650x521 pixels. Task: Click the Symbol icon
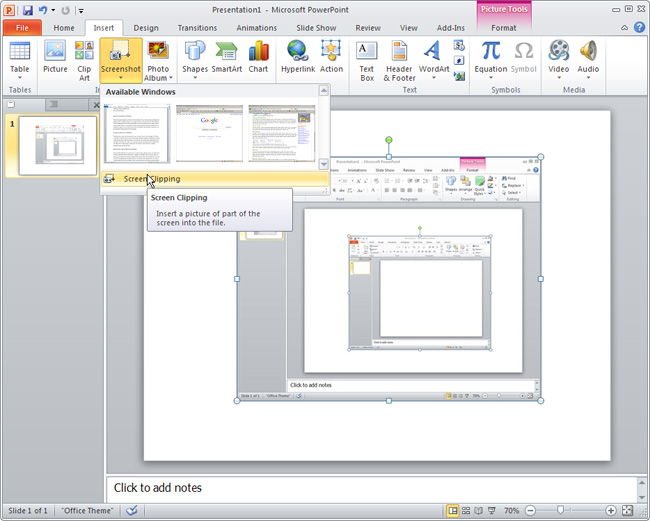(524, 57)
